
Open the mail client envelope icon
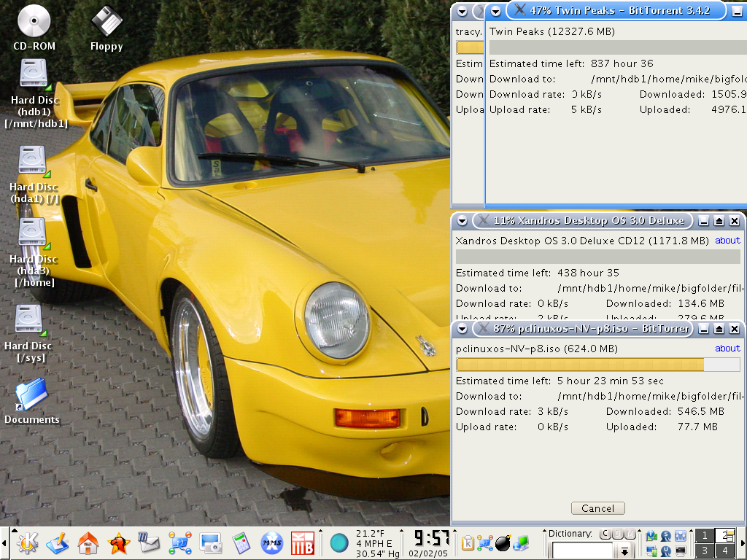click(149, 542)
